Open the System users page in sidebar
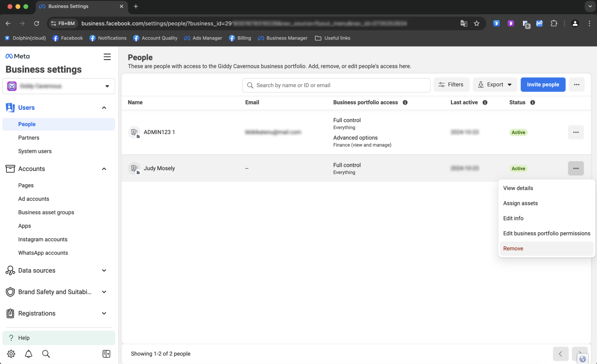This screenshot has width=597, height=364. 35,151
